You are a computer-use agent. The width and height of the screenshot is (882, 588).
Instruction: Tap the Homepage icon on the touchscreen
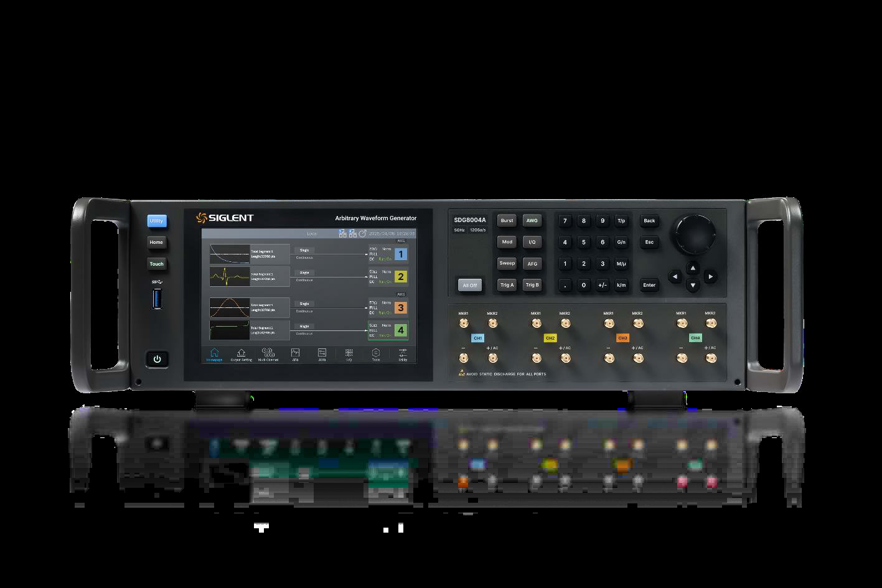point(214,353)
